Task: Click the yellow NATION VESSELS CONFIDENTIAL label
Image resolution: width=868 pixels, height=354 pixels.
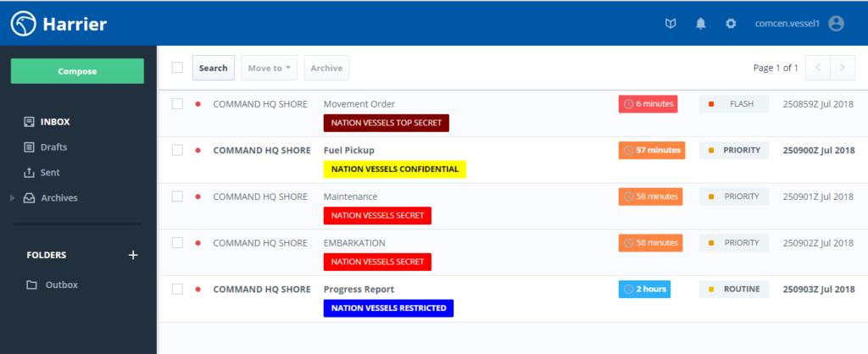Action: (x=394, y=169)
